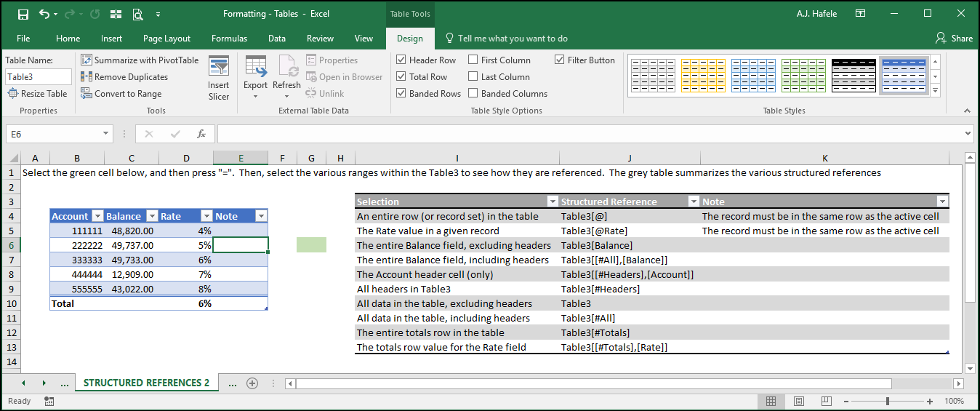Click the Resize Table icon

tap(13, 94)
